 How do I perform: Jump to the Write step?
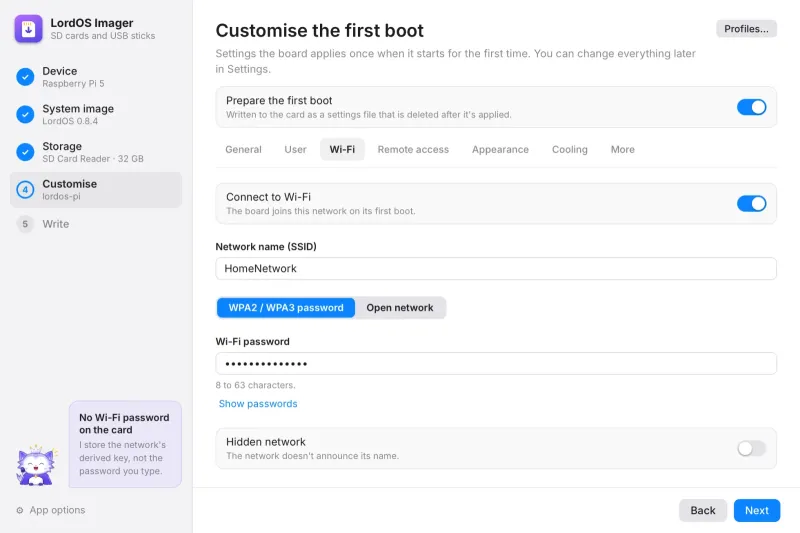pyautogui.click(x=96, y=224)
